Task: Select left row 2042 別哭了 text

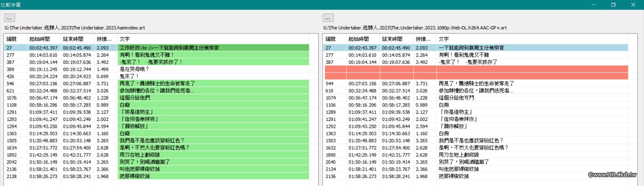Action: click(x=145, y=162)
